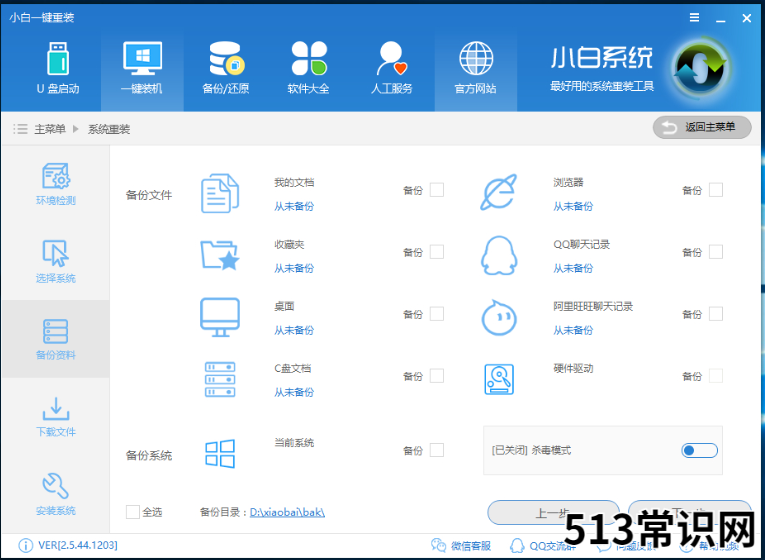
Task: Go to 选择系统 step in sidebar
Action: 56,261
